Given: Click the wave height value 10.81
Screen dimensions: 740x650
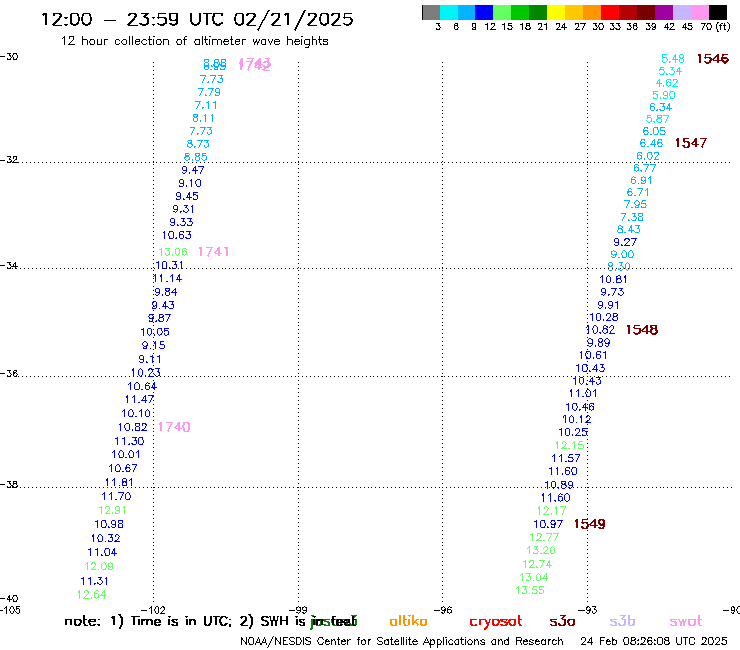Looking at the screenshot, I should [x=613, y=279].
